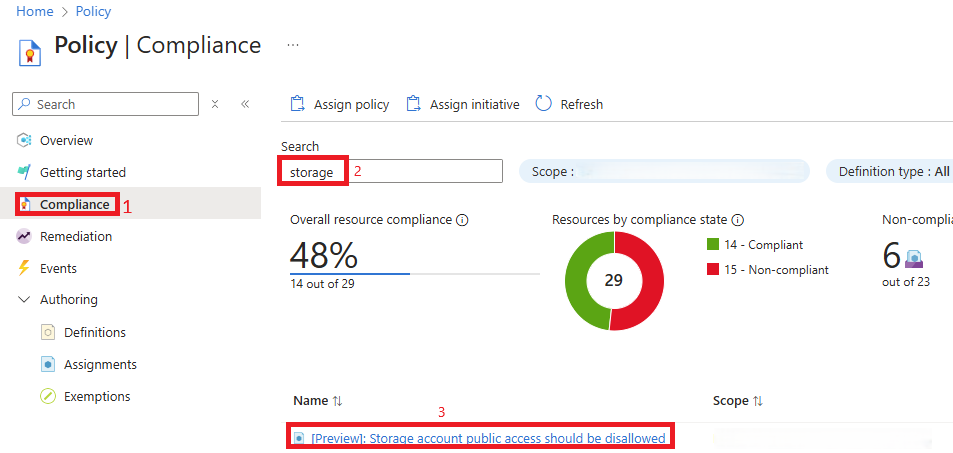The image size is (953, 453).
Task: Click into the compliance Search field containing storage
Action: coord(392,171)
